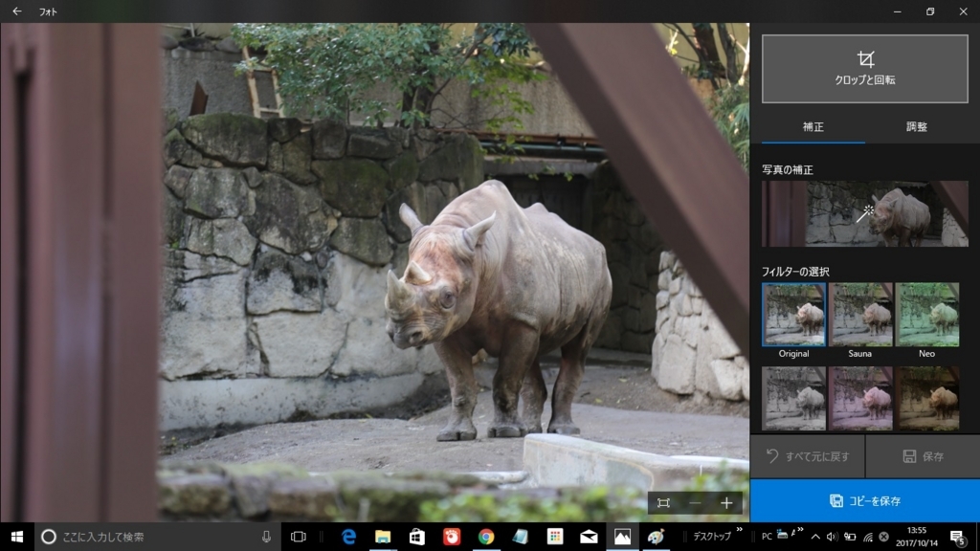Click the PC toolbar label
Viewport: 980px width, 551px height.
767,537
